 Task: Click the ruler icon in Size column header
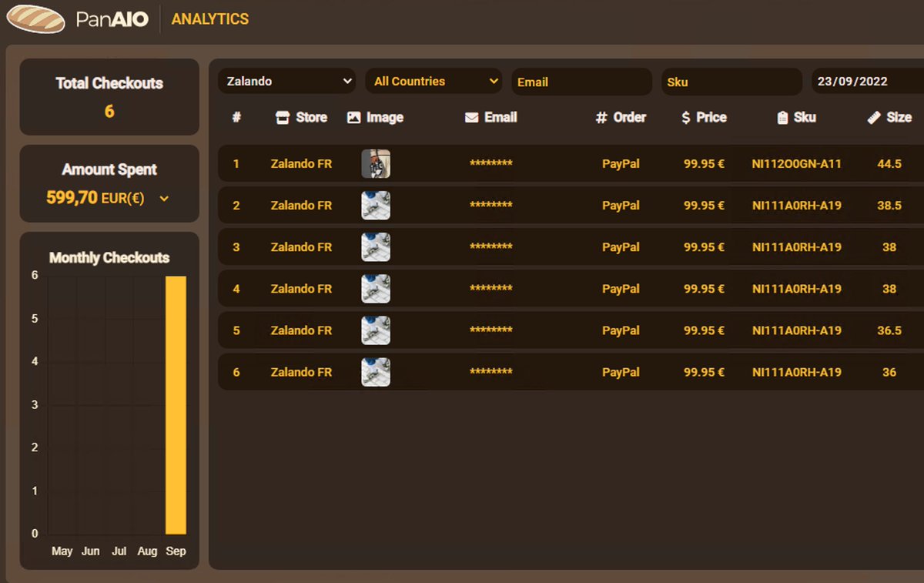[873, 118]
